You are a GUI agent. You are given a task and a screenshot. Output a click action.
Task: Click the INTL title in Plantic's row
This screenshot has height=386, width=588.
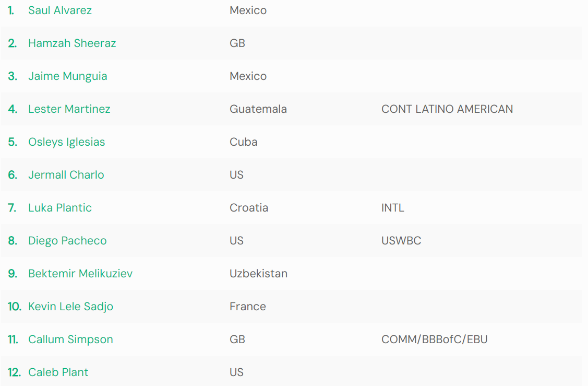click(392, 208)
